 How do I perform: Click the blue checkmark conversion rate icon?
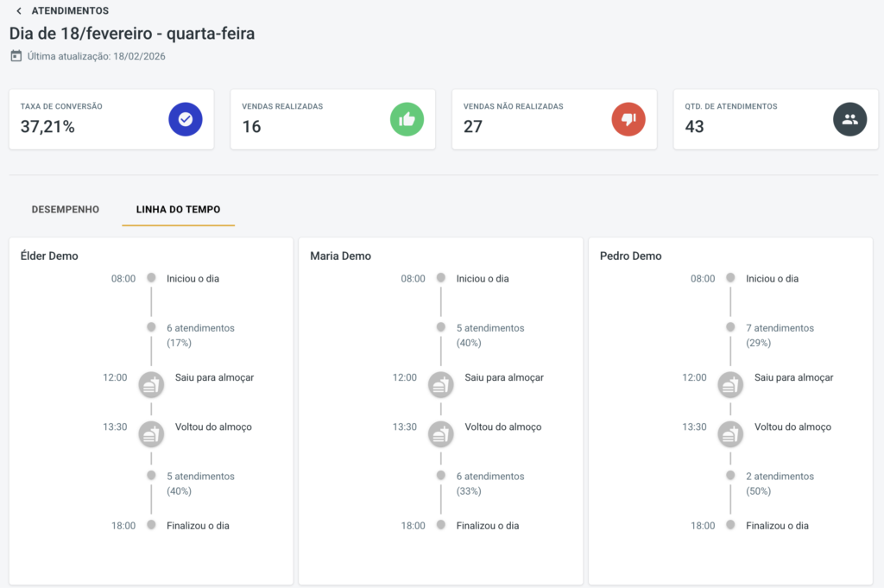tap(186, 119)
